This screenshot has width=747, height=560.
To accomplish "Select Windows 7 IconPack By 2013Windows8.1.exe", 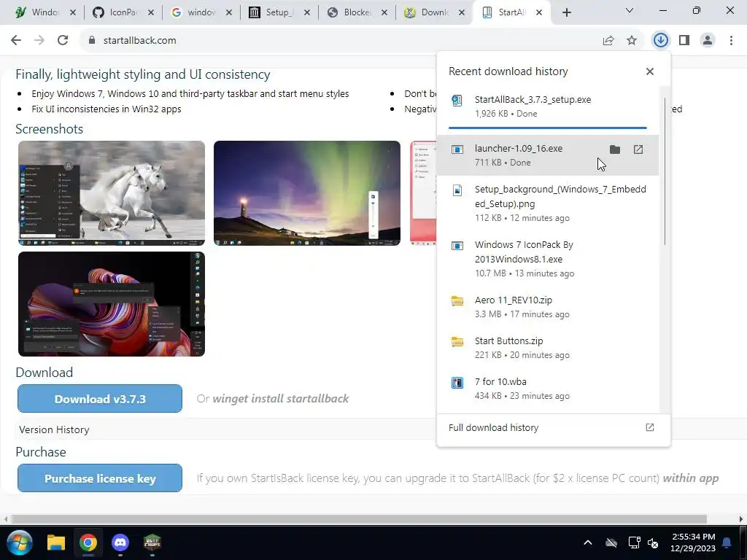I will tap(547, 259).
